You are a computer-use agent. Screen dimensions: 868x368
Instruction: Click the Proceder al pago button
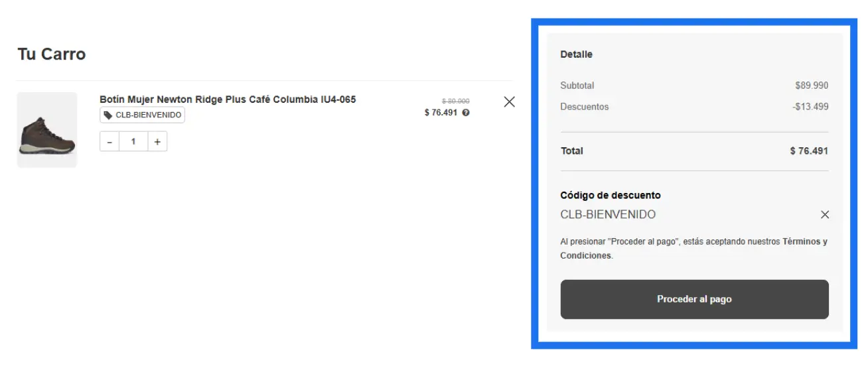point(694,299)
